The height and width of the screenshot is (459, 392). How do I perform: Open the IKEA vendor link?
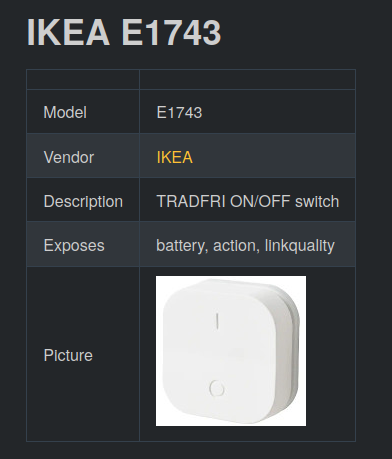click(x=175, y=157)
